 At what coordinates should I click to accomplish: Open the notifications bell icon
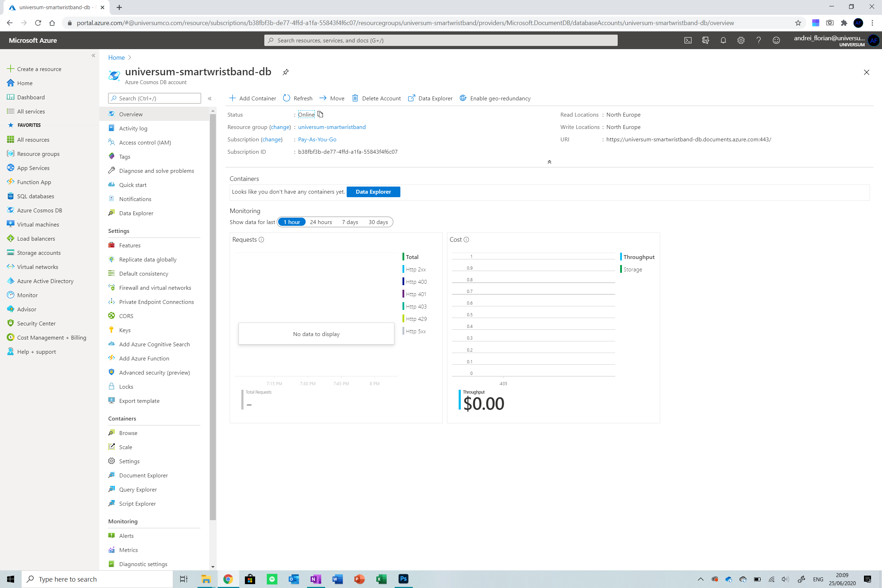click(x=723, y=40)
